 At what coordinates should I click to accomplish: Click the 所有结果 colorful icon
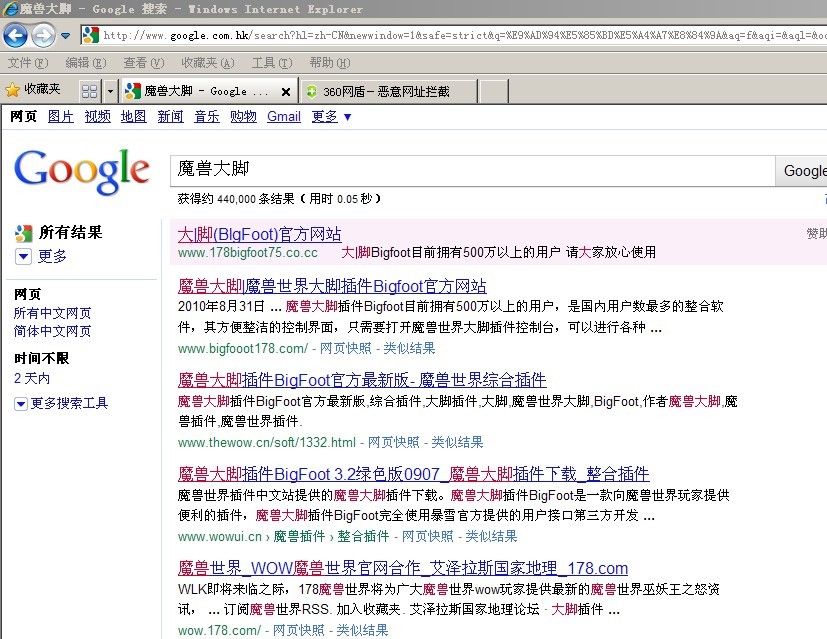click(23, 233)
